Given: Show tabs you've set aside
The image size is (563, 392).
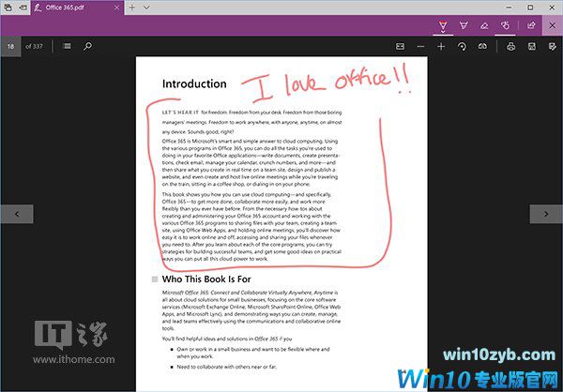Looking at the screenshot, I should (x=8, y=8).
